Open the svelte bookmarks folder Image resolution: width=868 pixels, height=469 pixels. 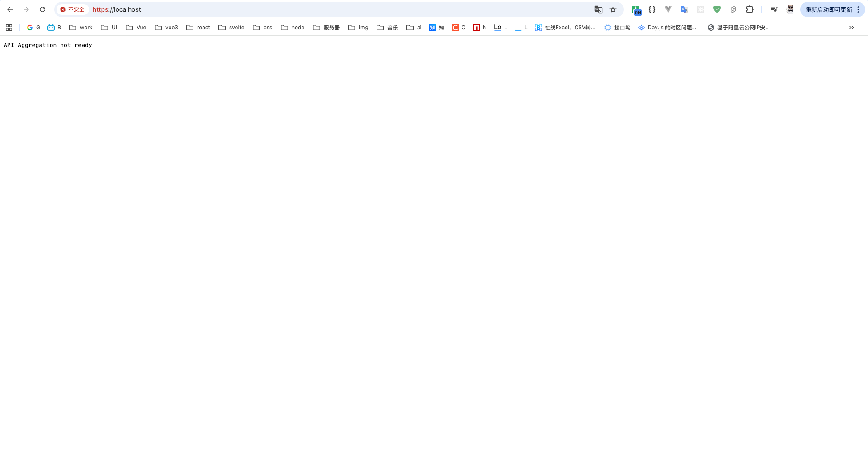click(x=231, y=28)
